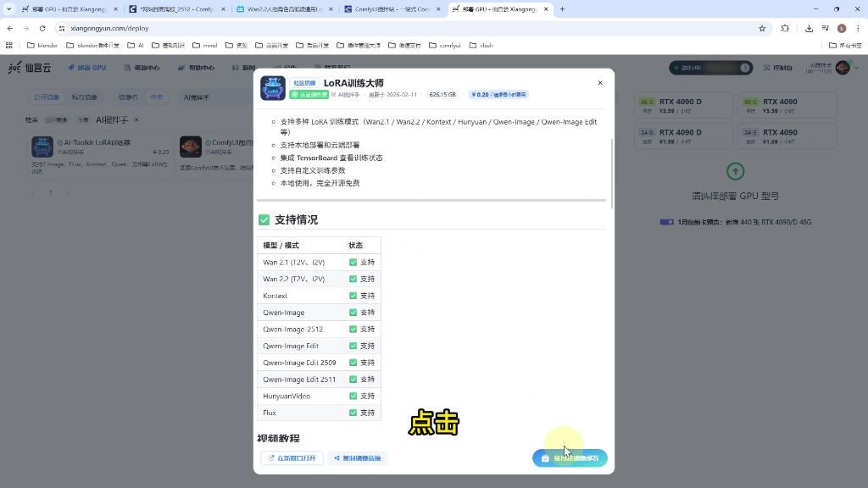The width and height of the screenshot is (868, 488).
Task: Click the xiangongyun.com/deploy address bar
Action: [409, 28]
